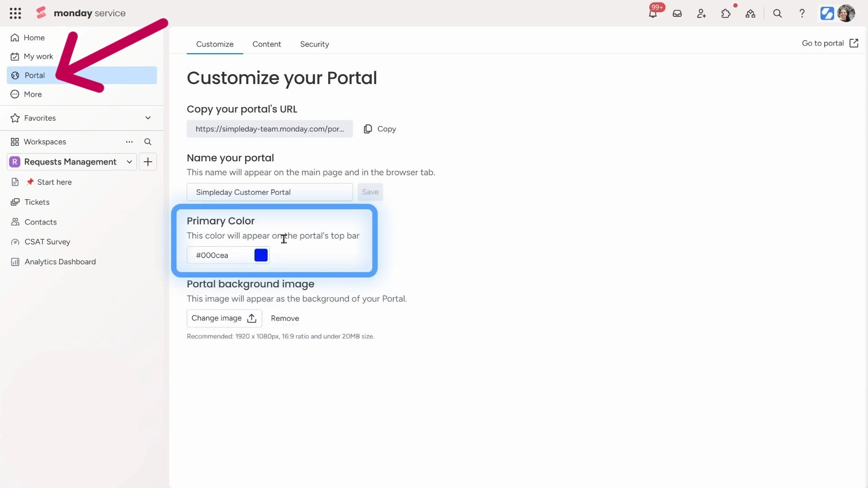Open the Tickets board

tap(82, 202)
